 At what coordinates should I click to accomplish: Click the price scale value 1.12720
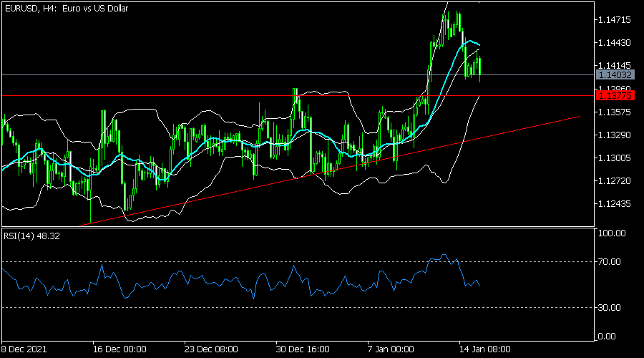click(x=615, y=181)
